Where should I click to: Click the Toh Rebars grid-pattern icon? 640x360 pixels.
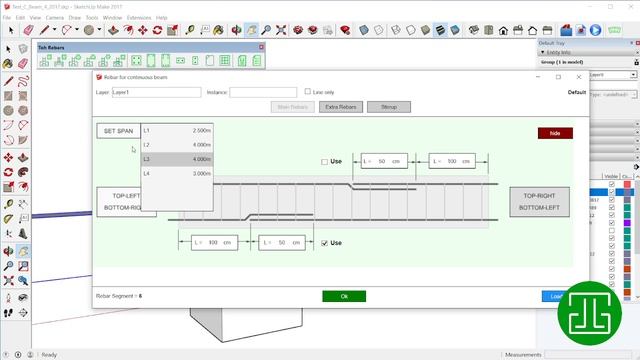click(224, 61)
